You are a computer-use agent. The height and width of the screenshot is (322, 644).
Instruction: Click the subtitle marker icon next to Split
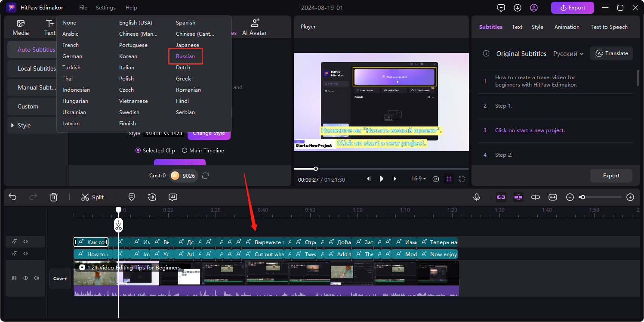point(132,197)
